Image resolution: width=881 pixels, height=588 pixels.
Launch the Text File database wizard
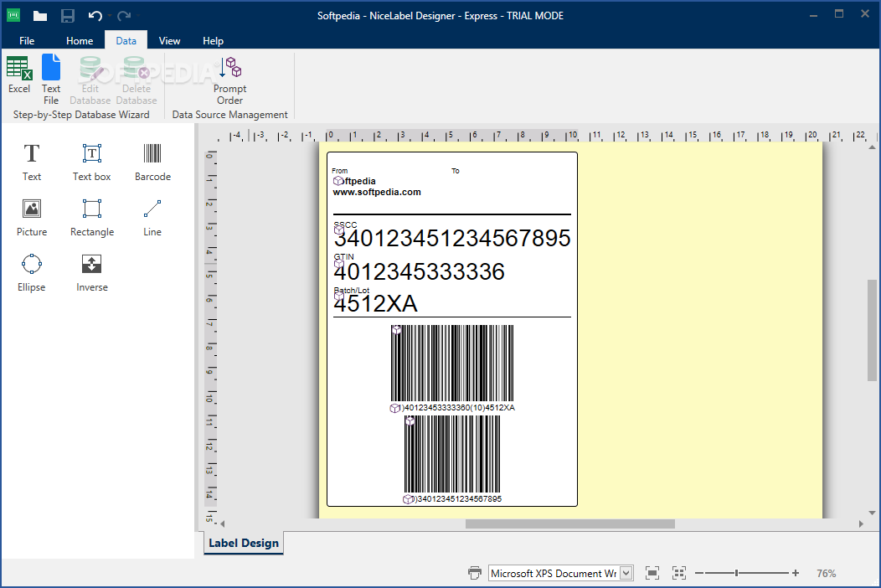(x=50, y=80)
